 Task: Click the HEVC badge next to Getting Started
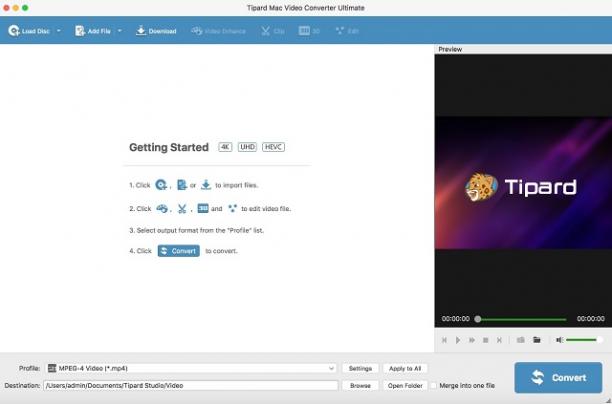[273, 147]
